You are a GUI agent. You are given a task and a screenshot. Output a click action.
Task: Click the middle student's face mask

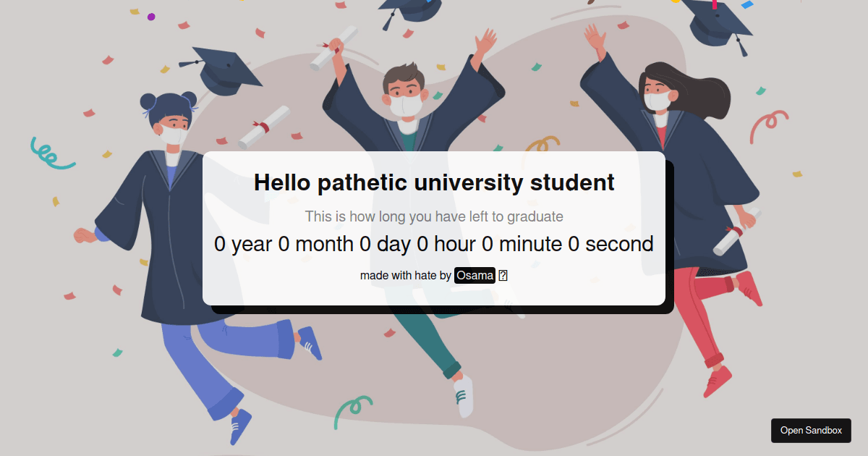[x=406, y=106]
